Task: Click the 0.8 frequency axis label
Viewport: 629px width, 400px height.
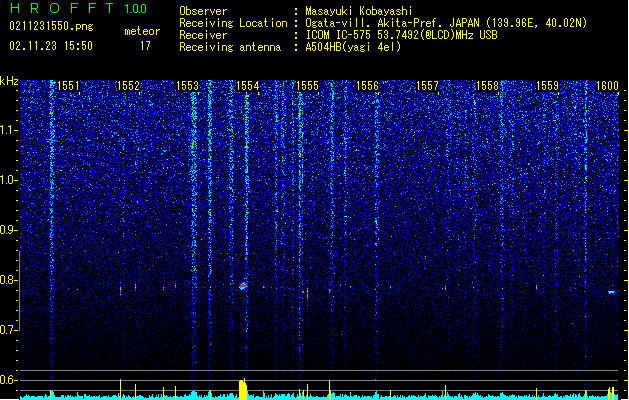Action: (x=9, y=280)
